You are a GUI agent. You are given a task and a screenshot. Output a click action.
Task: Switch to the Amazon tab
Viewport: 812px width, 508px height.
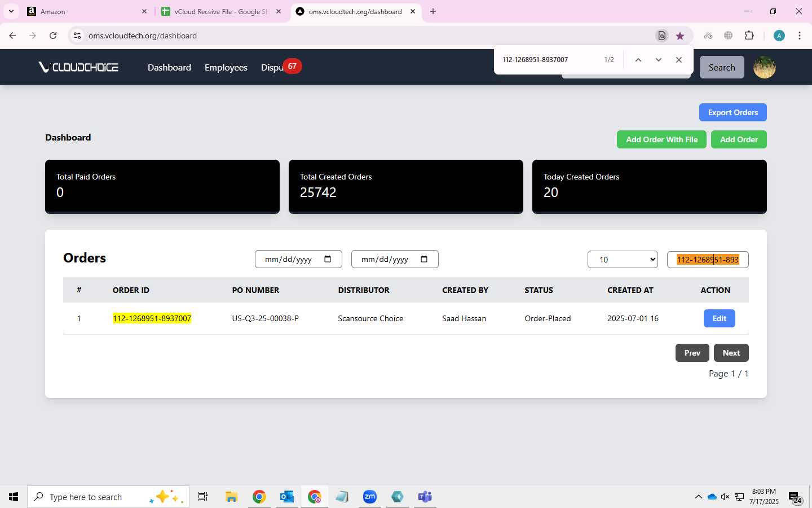point(87,11)
